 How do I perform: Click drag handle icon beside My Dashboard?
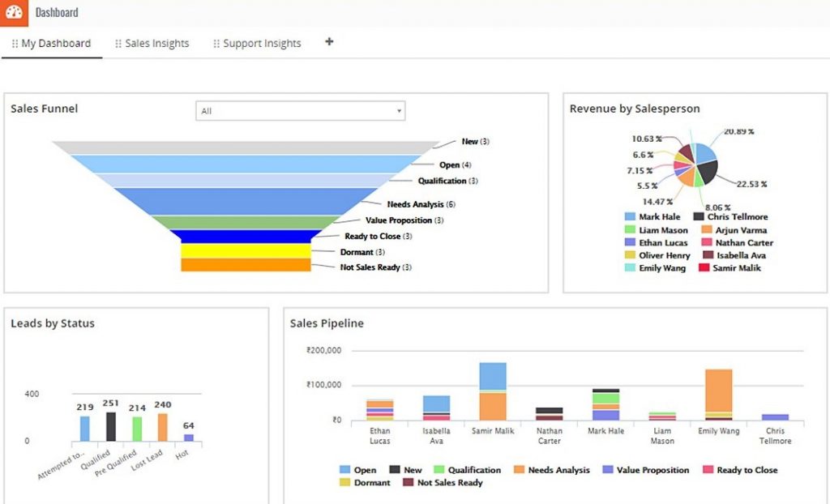[x=15, y=44]
